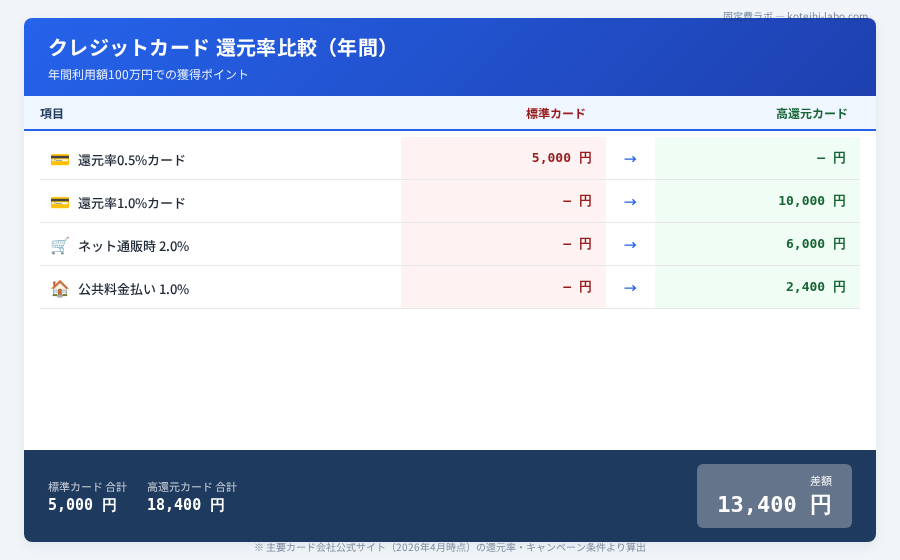Select the 公共料金払い 1.0% row label
This screenshot has height=560, width=900.
point(133,289)
